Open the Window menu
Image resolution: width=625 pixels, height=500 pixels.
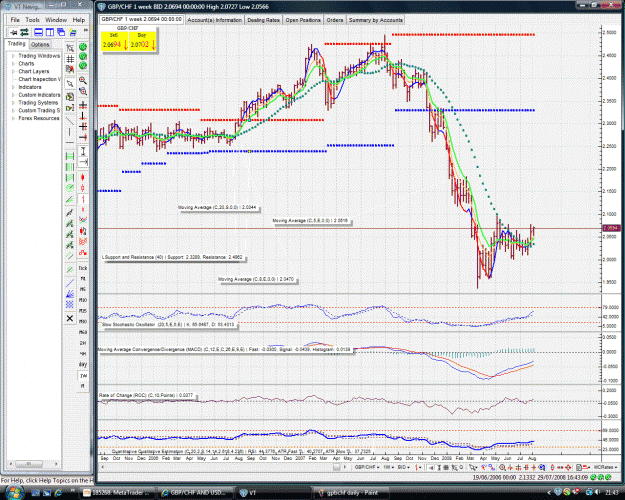(x=56, y=20)
